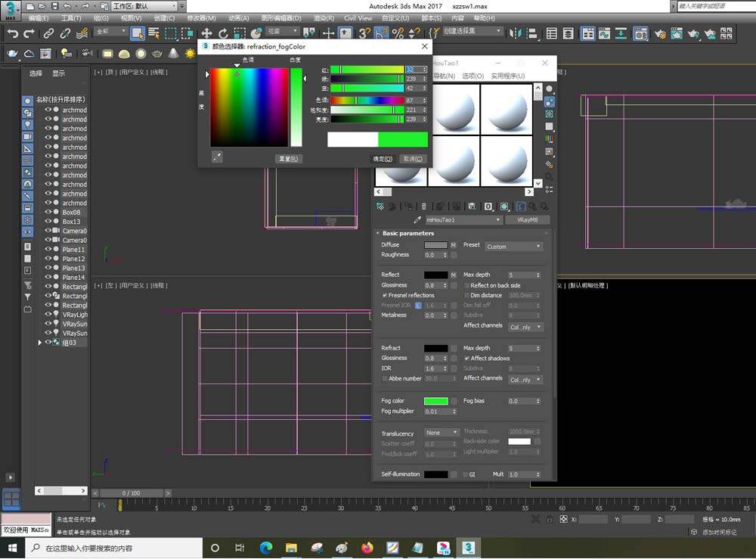Select the Move transform tool
This screenshot has width=756, height=559.
click(206, 33)
